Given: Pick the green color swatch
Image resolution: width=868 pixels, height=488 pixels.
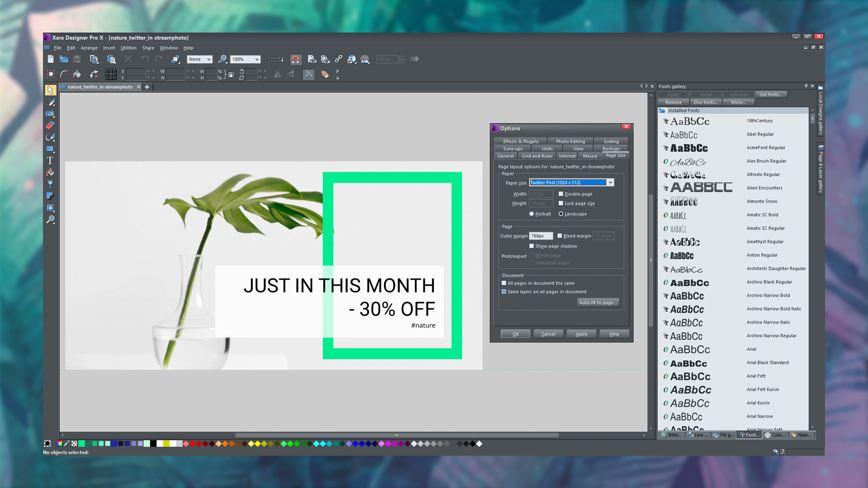Looking at the screenshot, I should click(82, 444).
